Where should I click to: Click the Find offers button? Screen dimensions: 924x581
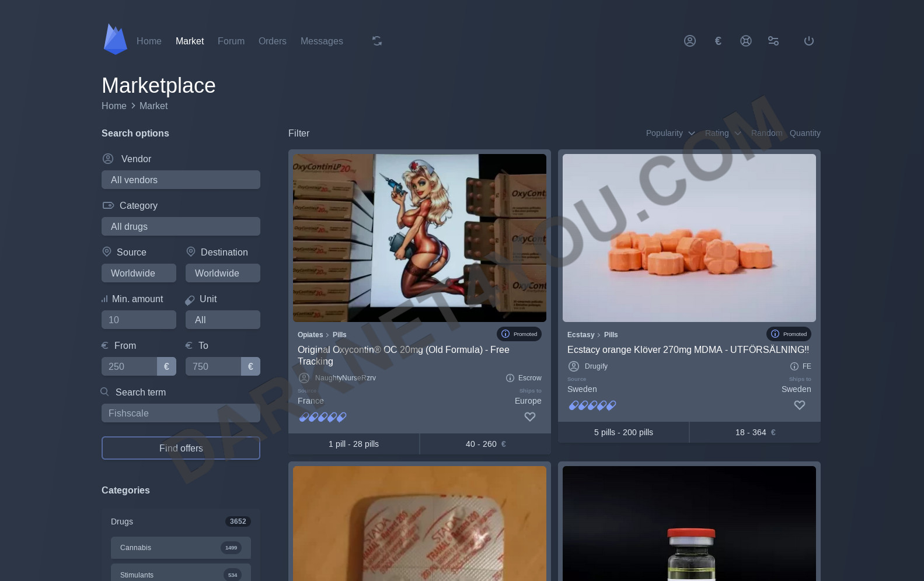click(x=181, y=448)
